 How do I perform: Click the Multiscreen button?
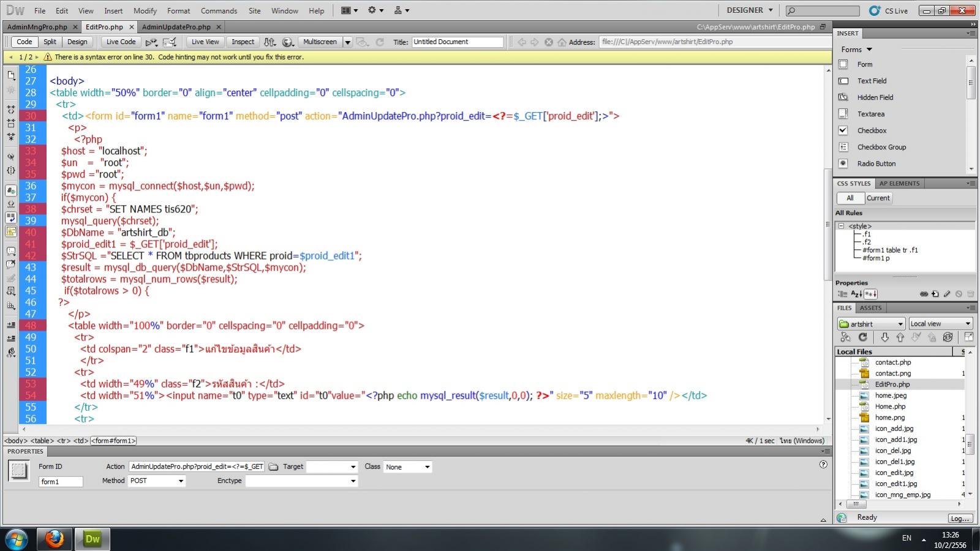point(320,42)
